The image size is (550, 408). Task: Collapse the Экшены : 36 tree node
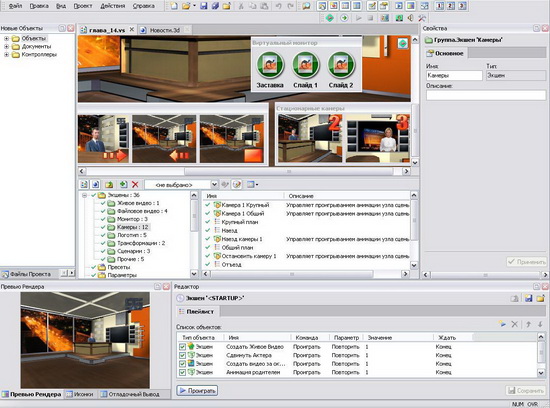click(85, 195)
